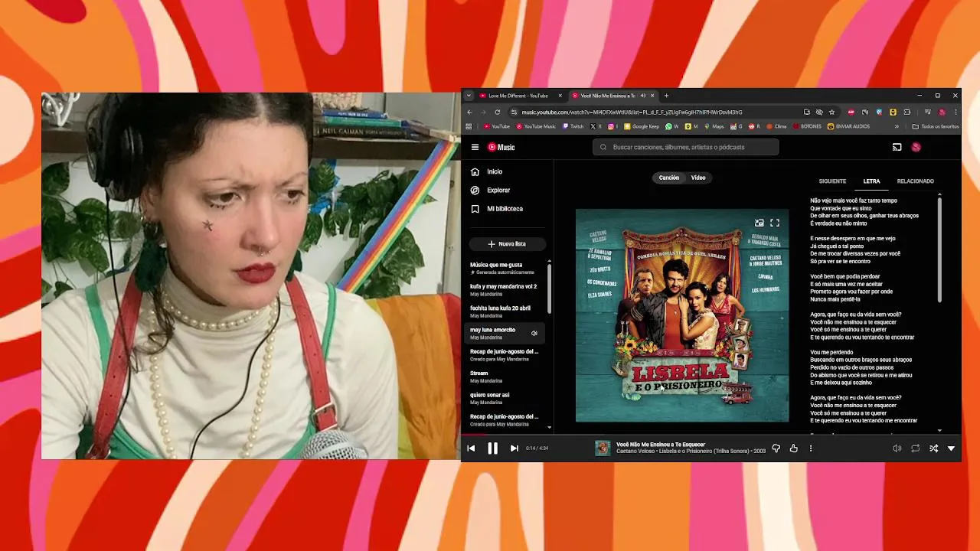This screenshot has height=551, width=980.
Task: Open the SIGUIENTE tab
Action: coord(832,181)
